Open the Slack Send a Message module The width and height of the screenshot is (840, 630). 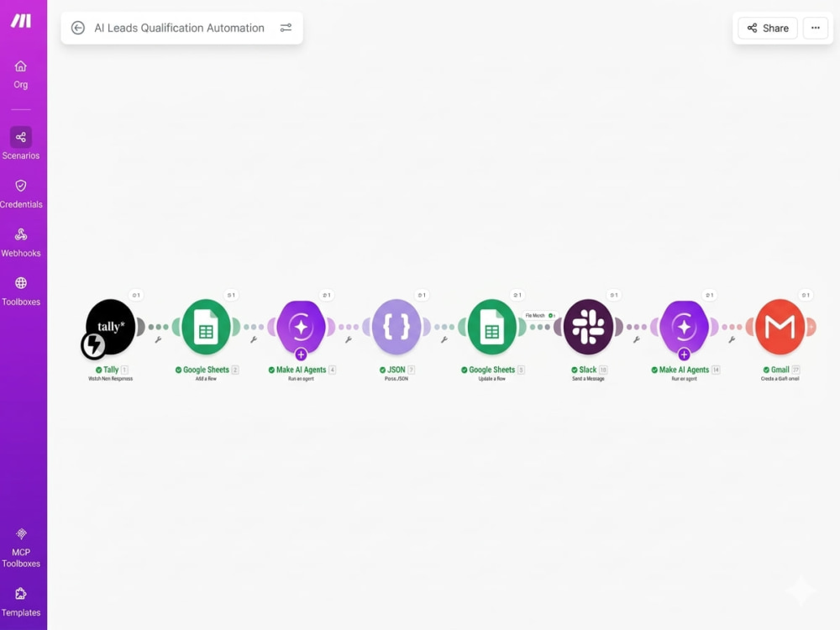[588, 326]
